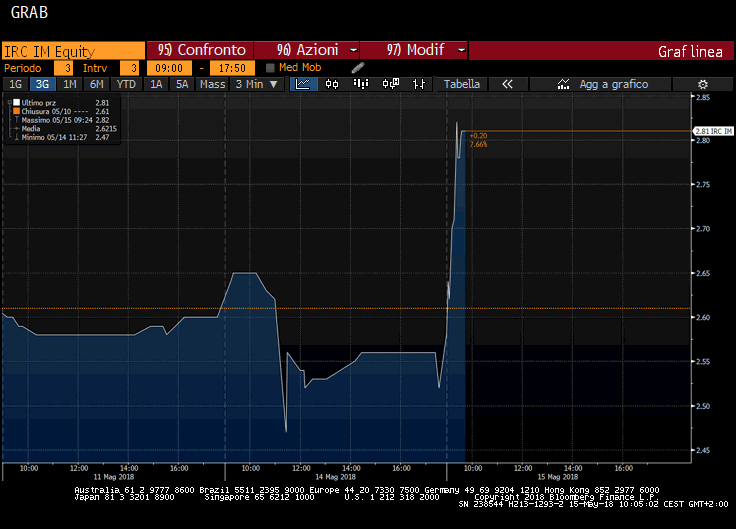Select the Mass period tab
Screen dimensions: 736x529
coord(213,84)
